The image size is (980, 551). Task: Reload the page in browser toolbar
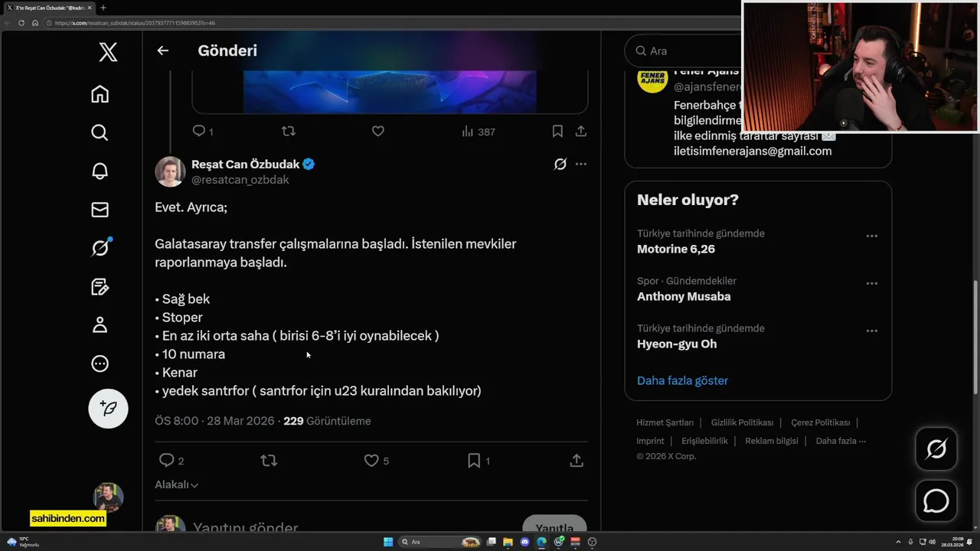point(21,23)
